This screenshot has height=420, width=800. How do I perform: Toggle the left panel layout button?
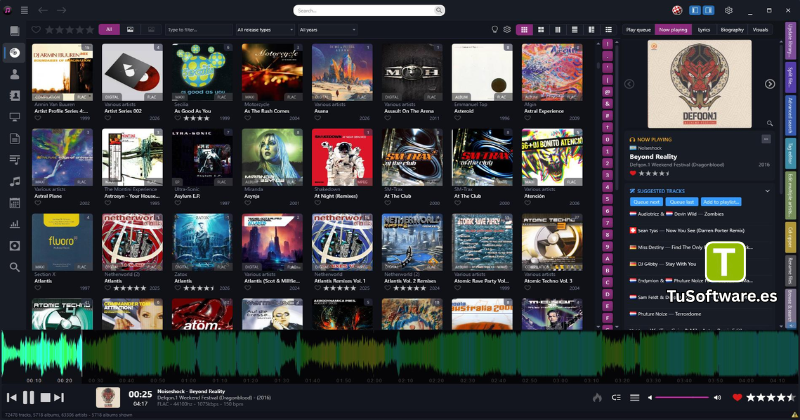[694, 10]
